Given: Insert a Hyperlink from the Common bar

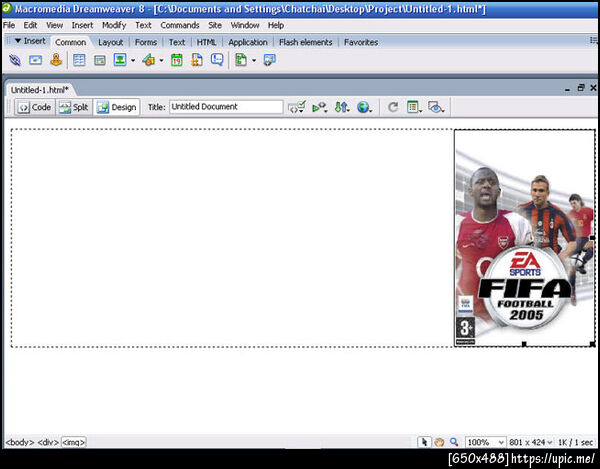Looking at the screenshot, I should pos(15,60).
